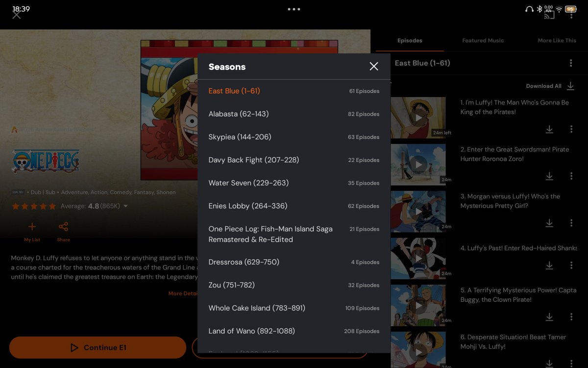Play episode 6 Desperate Situation thumbnail
Viewport: 588px width, 368px height.
(x=418, y=350)
